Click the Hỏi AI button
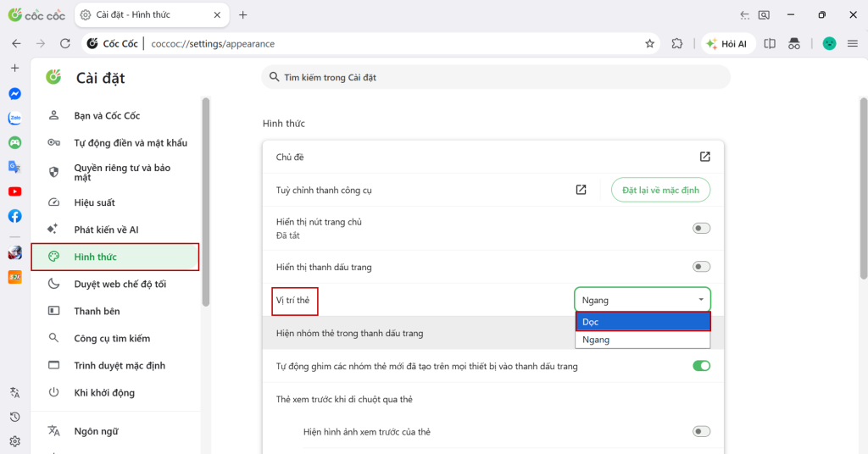Viewport: 868px width, 454px height. click(727, 44)
